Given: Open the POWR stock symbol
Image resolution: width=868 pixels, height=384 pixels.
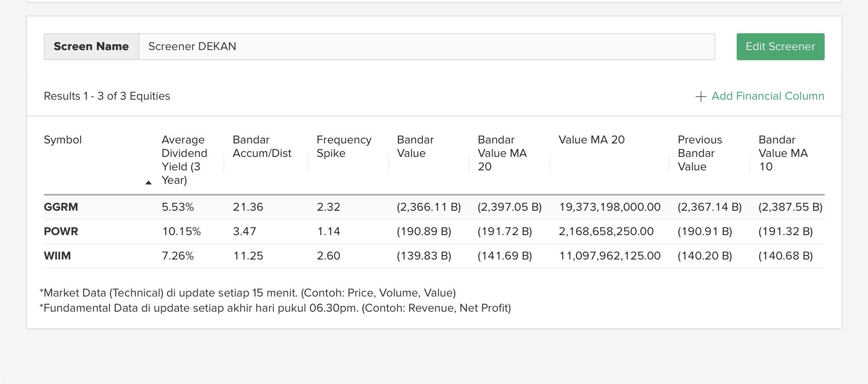Looking at the screenshot, I should 61,232.
